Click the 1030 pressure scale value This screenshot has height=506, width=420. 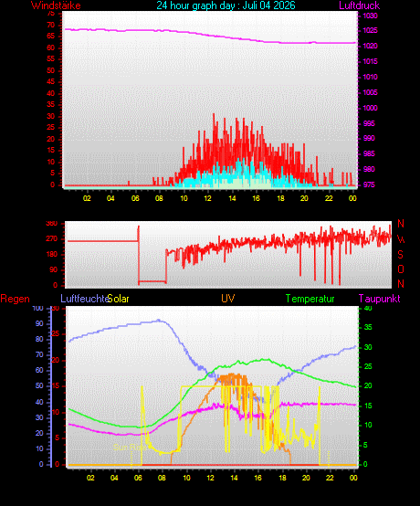click(x=371, y=16)
